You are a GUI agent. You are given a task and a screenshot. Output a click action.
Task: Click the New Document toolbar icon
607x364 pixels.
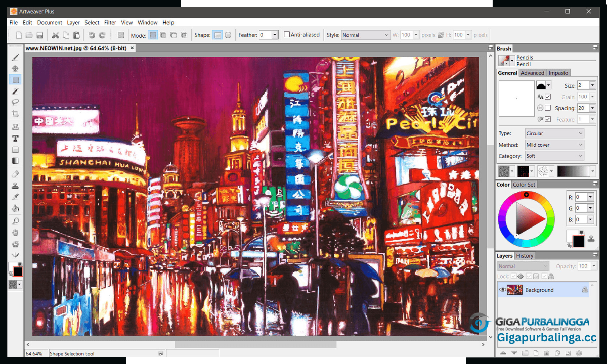[19, 35]
